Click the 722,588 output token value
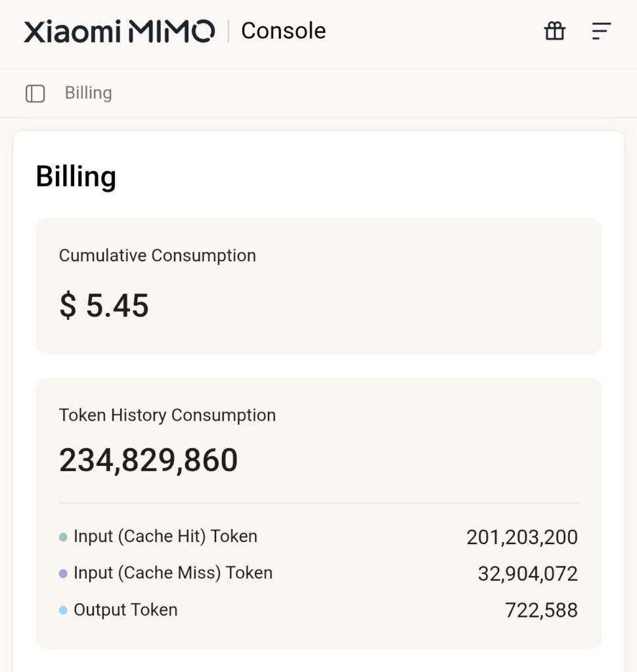The height and width of the screenshot is (672, 637). pyautogui.click(x=541, y=610)
